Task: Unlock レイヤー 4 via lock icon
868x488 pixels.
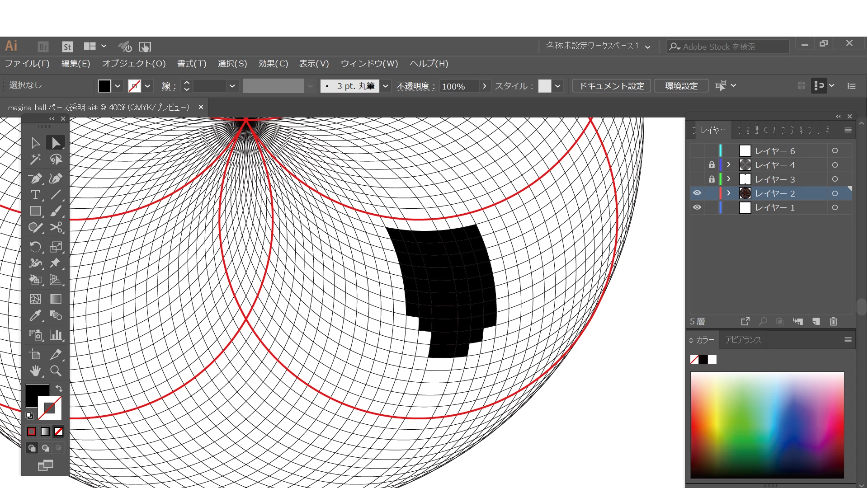Action: click(712, 165)
